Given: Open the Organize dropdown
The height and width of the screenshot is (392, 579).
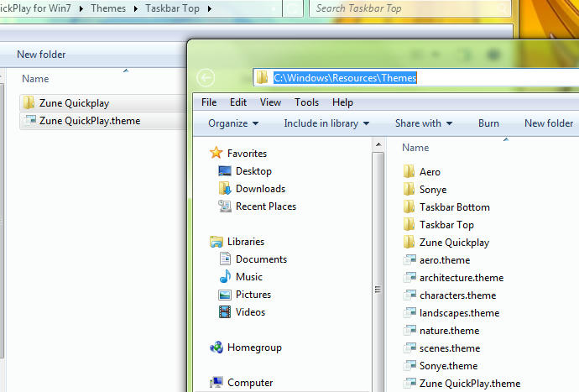Looking at the screenshot, I should tap(233, 123).
